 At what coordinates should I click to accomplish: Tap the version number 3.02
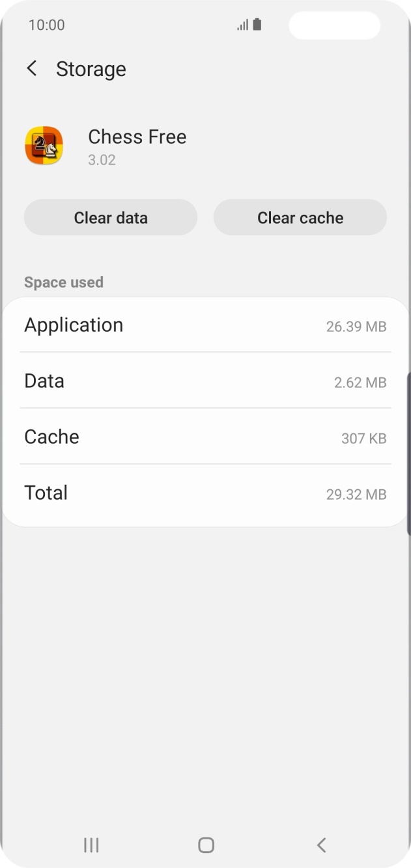click(102, 160)
